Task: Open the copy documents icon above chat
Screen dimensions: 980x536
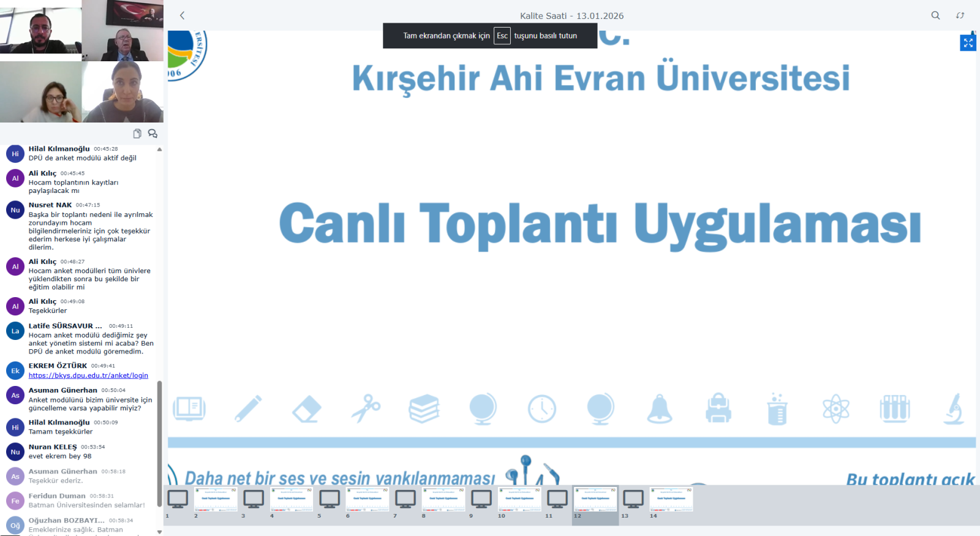Action: click(x=137, y=134)
